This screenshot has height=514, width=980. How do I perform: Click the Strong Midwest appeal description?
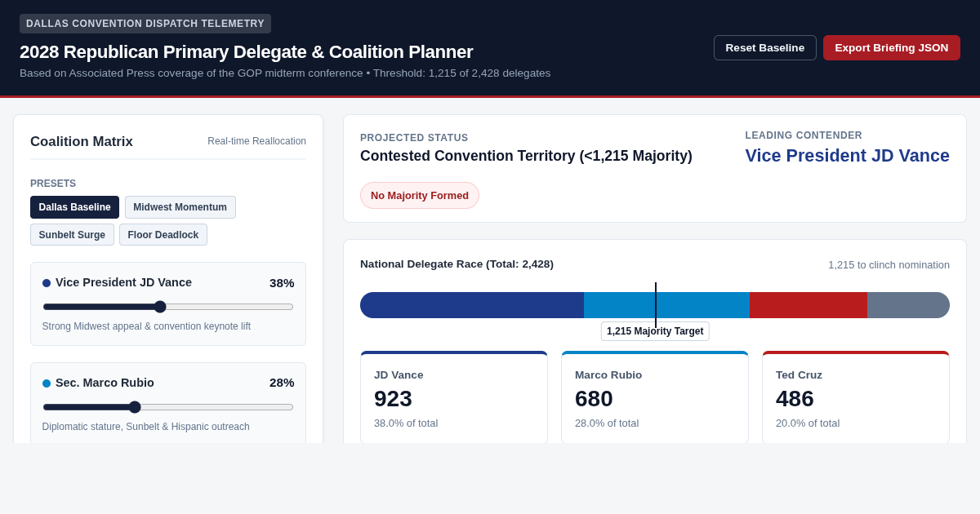point(146,326)
